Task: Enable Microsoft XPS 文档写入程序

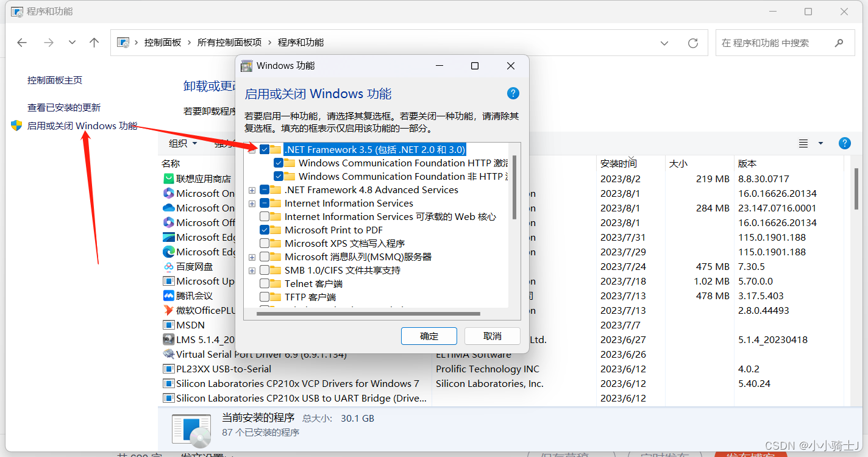Action: [265, 243]
